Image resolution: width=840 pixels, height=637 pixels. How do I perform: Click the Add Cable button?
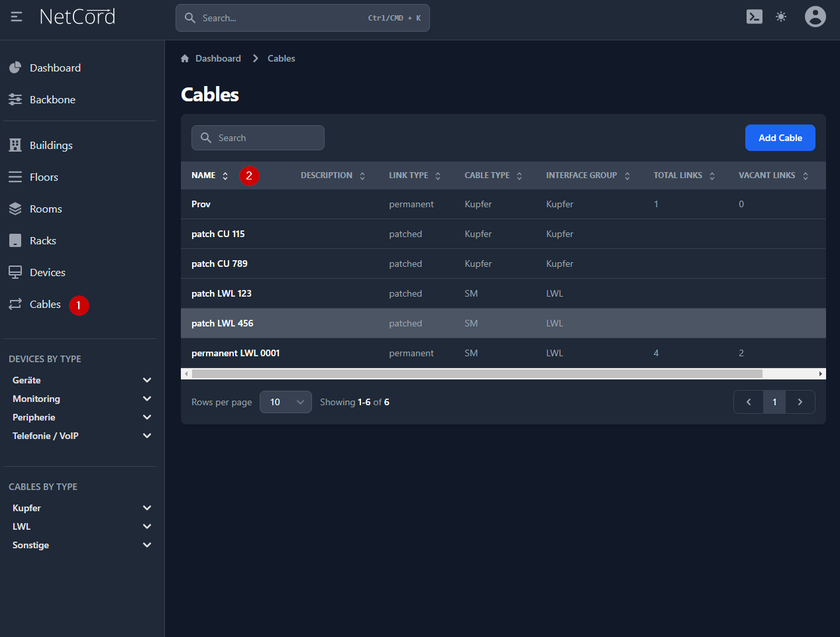pos(780,138)
